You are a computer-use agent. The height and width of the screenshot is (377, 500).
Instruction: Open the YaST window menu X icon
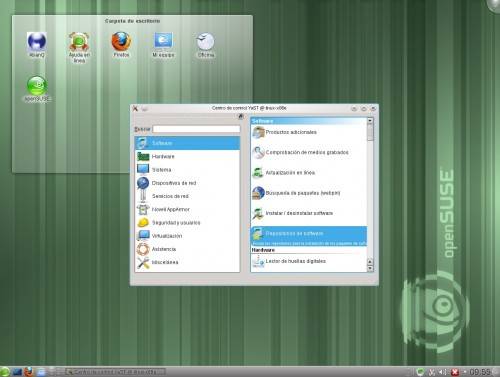coord(135,108)
